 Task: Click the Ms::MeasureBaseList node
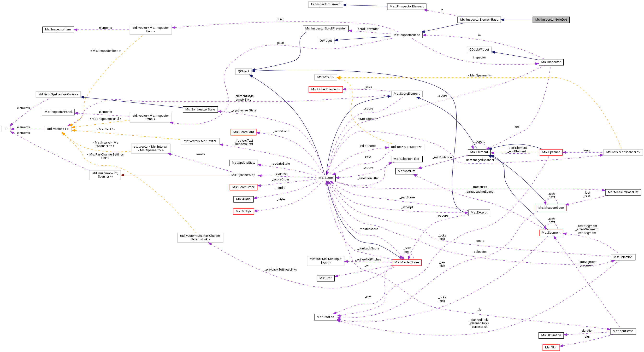click(623, 192)
